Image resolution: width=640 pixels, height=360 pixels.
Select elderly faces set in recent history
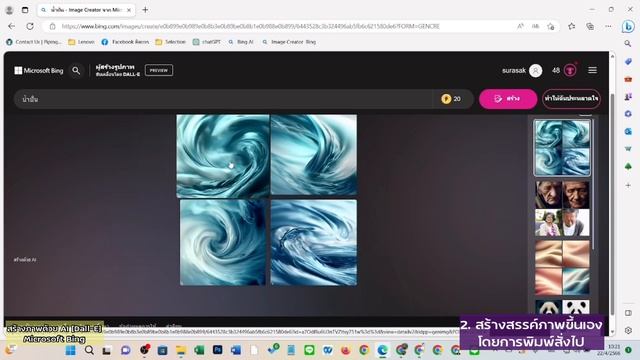562,209
